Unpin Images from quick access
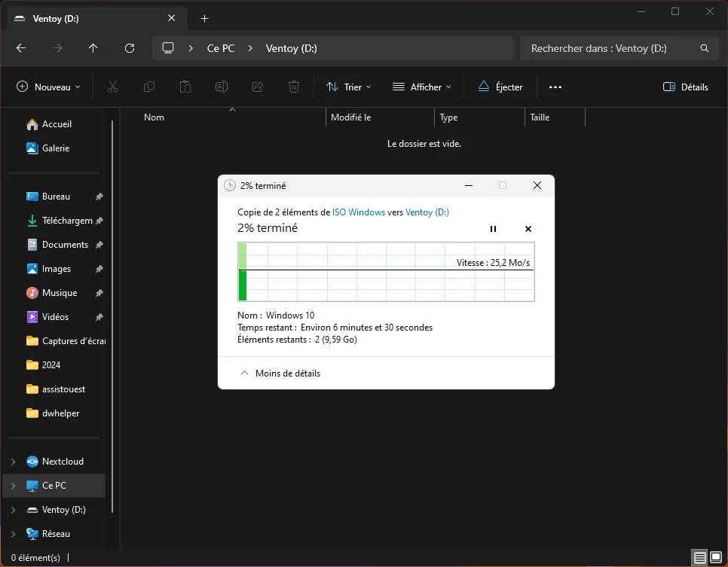 pyautogui.click(x=99, y=269)
